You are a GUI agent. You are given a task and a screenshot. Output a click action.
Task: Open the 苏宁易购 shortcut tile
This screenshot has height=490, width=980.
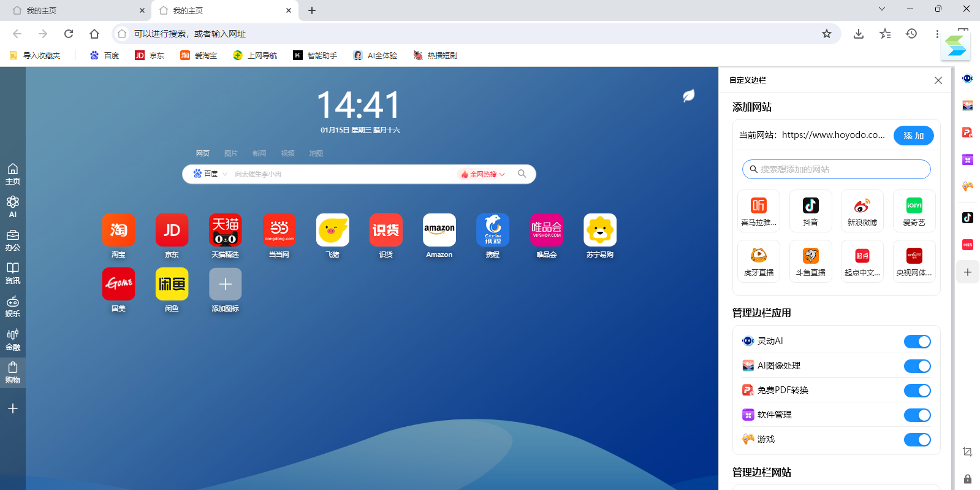pyautogui.click(x=600, y=230)
